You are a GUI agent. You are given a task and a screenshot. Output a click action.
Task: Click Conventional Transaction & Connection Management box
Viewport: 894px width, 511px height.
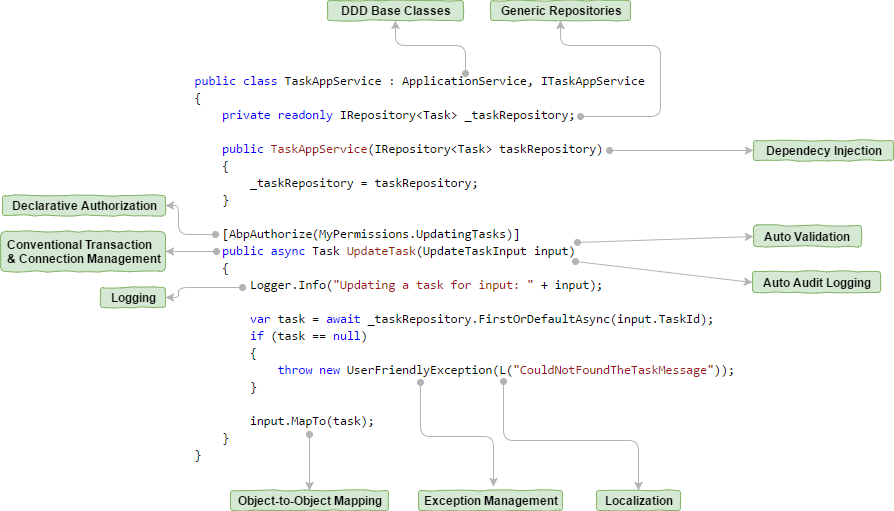click(x=82, y=251)
